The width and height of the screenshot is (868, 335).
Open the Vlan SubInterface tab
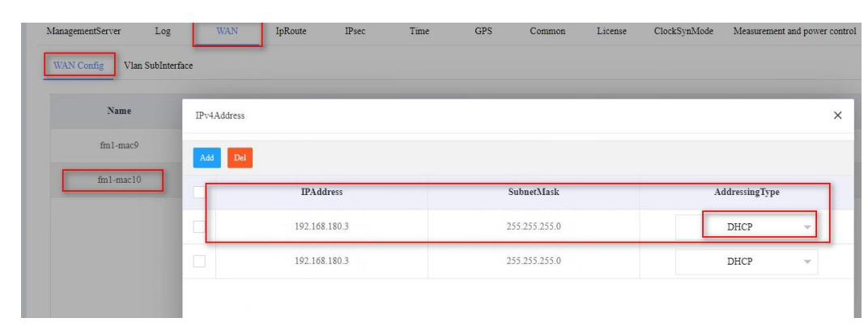[157, 65]
